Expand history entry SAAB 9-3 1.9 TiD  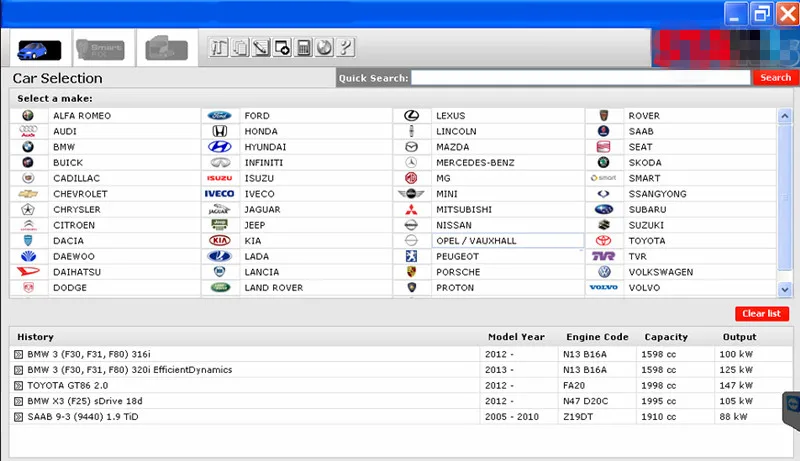pyautogui.click(x=18, y=417)
